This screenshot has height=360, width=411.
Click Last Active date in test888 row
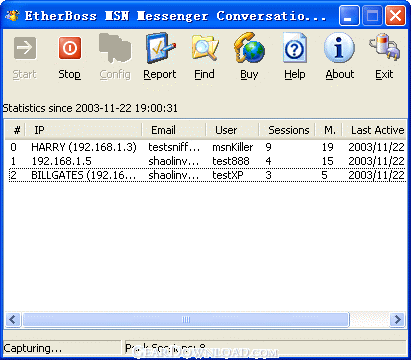(x=376, y=161)
